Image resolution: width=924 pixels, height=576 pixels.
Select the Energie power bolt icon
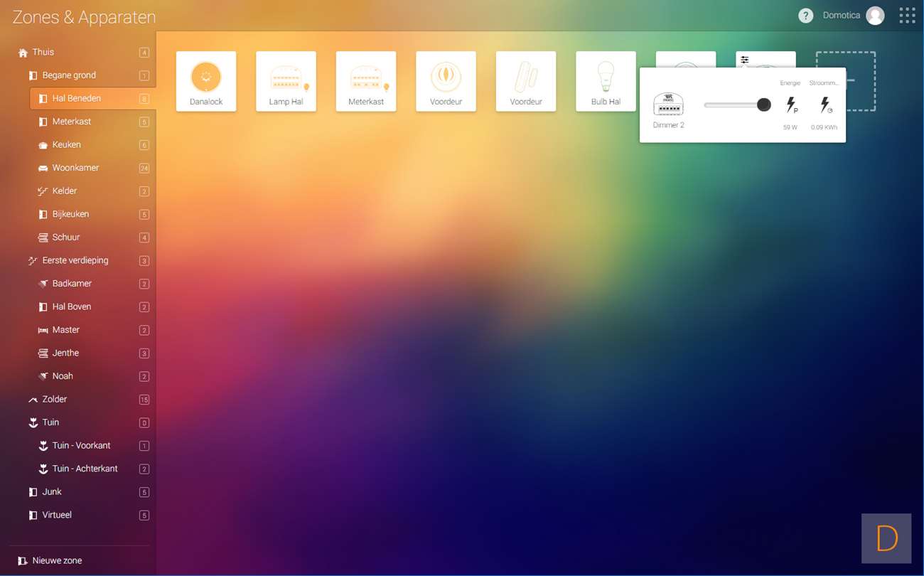coord(791,105)
